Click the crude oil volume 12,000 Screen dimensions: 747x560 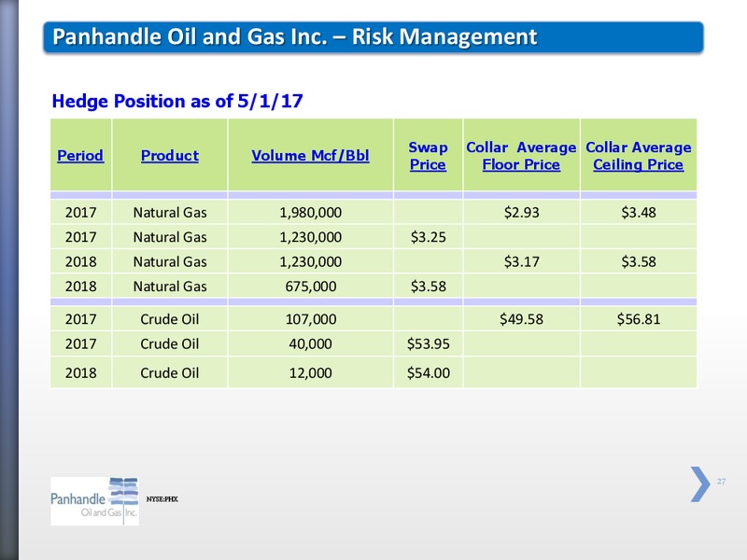tap(311, 372)
